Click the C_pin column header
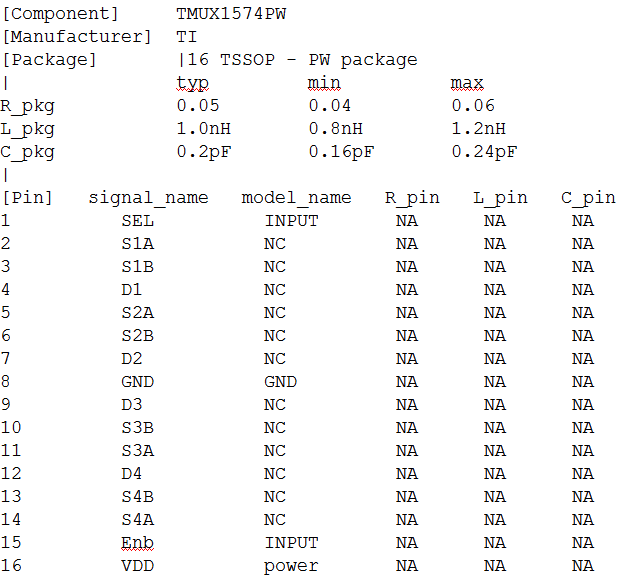The image size is (622, 578). click(588, 198)
